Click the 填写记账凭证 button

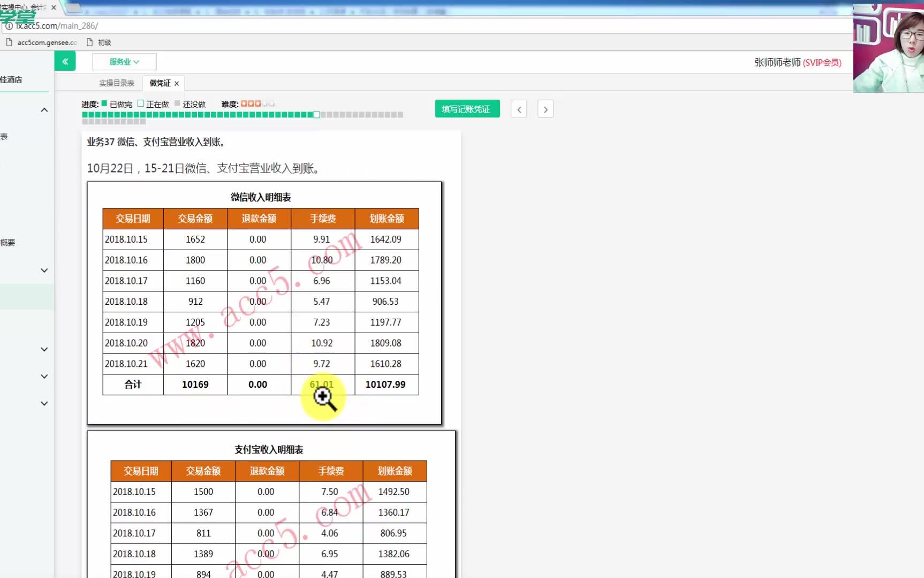(467, 109)
